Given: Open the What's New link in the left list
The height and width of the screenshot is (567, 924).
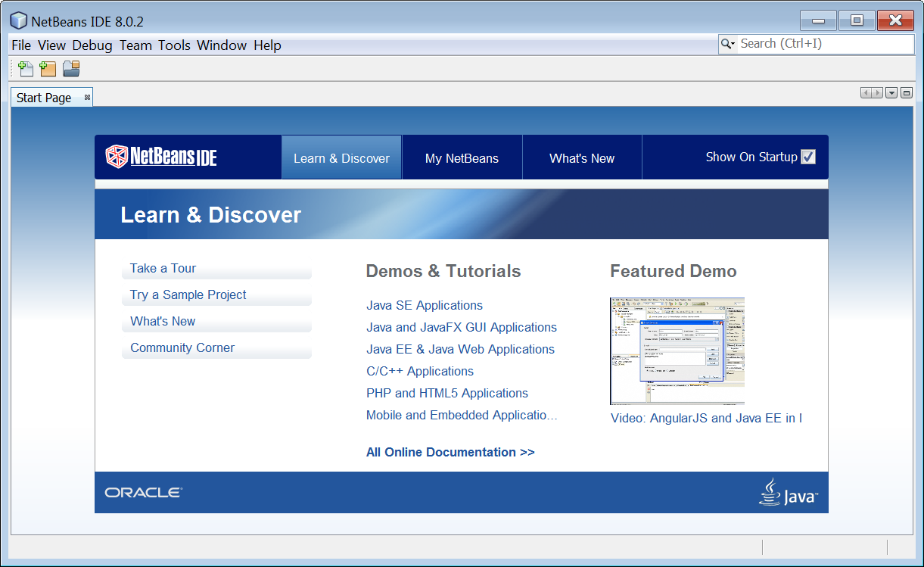Looking at the screenshot, I should [163, 321].
